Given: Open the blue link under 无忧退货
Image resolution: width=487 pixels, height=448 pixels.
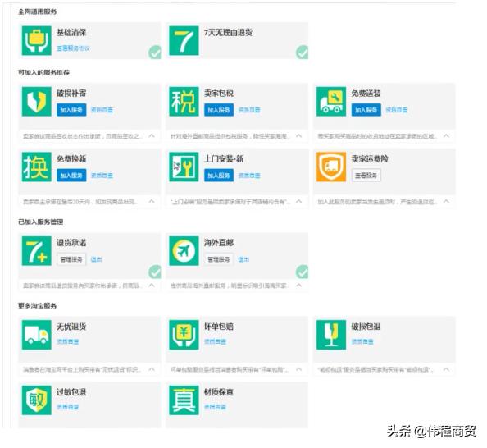Looking at the screenshot, I should pyautogui.click(x=68, y=341).
